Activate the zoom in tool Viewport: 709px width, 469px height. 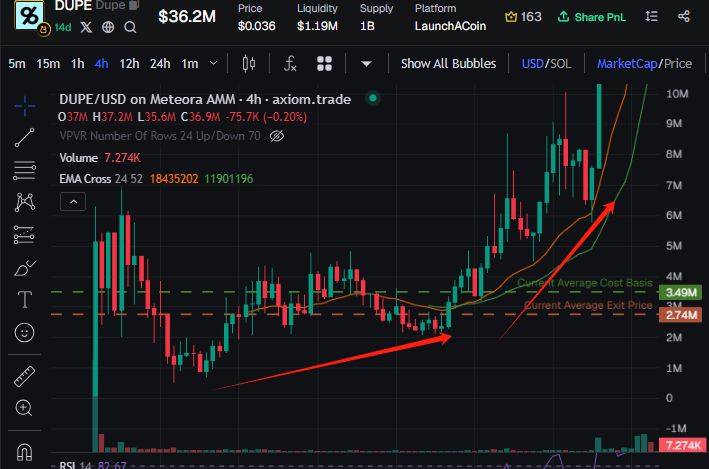tap(24, 408)
